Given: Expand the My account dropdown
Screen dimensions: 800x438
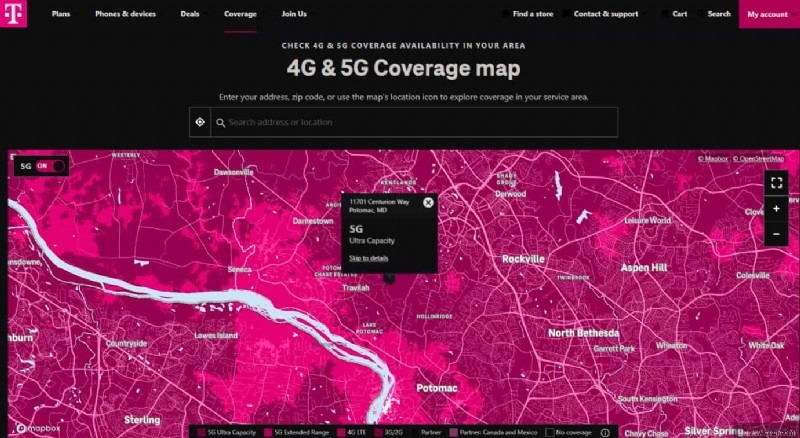Looking at the screenshot, I should click(768, 14).
